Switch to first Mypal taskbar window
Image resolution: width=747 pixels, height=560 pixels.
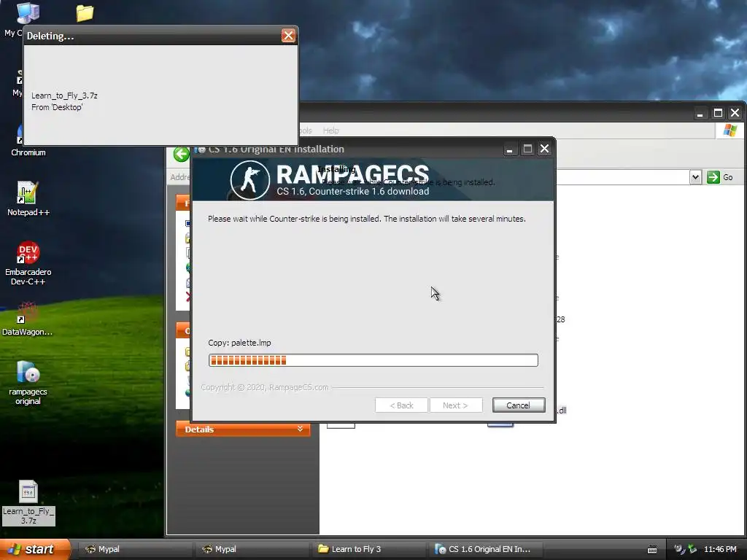point(134,549)
